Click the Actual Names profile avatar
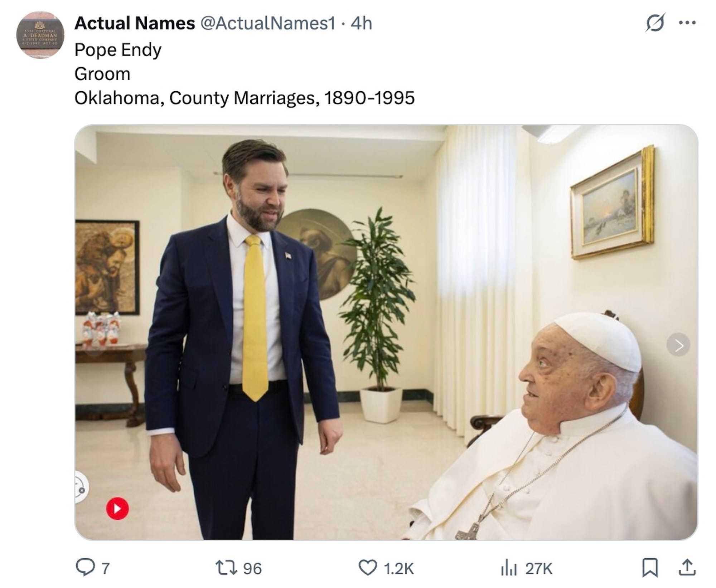 click(x=40, y=35)
